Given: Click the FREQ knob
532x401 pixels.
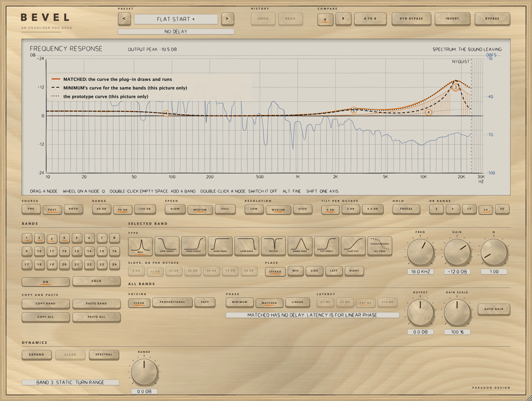Looking at the screenshot, I should point(420,253).
